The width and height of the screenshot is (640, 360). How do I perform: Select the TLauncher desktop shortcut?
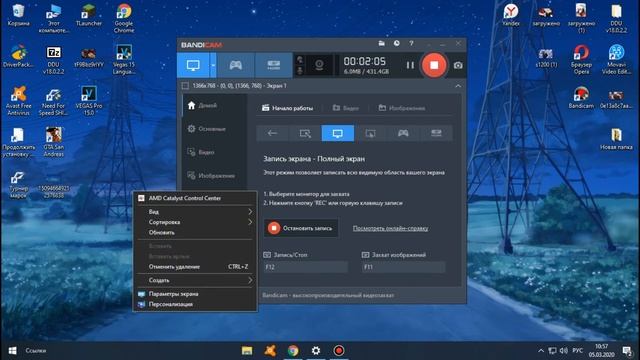coord(89,15)
